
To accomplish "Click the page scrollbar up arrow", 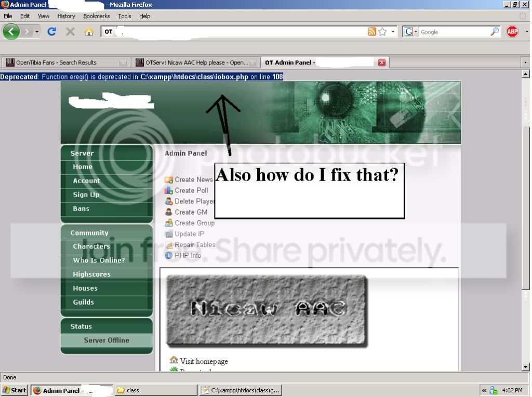I will 526,74.
